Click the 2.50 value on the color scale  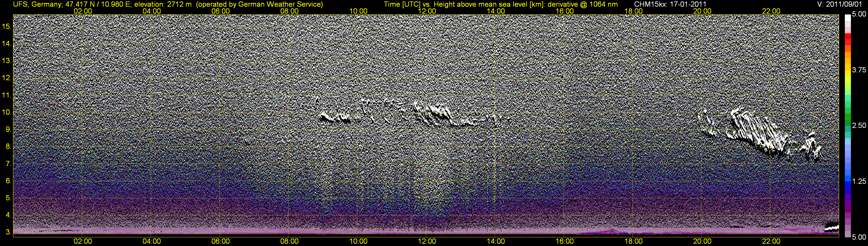click(x=859, y=125)
